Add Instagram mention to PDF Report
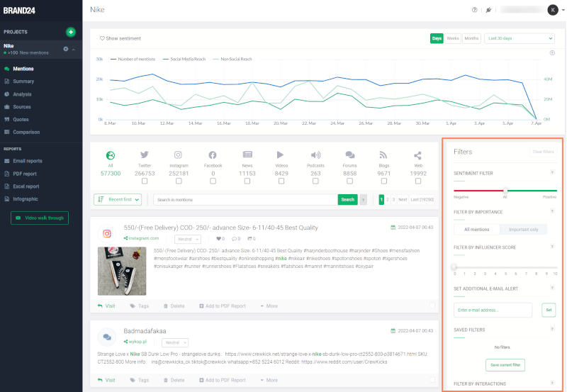The width and height of the screenshot is (567, 392). (223, 306)
